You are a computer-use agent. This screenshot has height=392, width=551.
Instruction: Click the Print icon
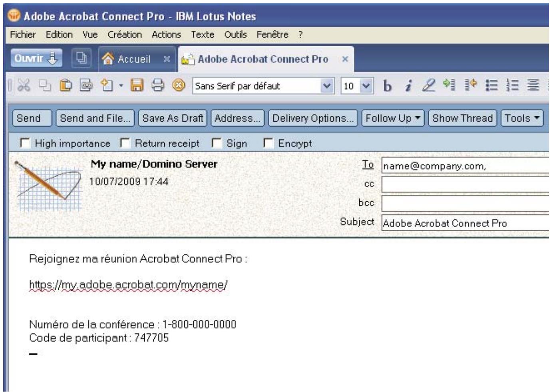point(158,85)
